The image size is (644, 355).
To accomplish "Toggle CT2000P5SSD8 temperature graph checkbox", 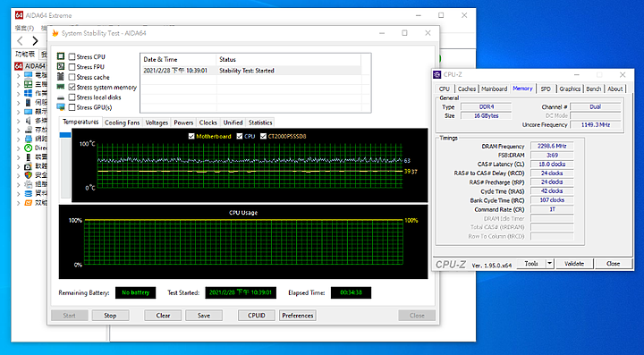I will pyautogui.click(x=263, y=136).
